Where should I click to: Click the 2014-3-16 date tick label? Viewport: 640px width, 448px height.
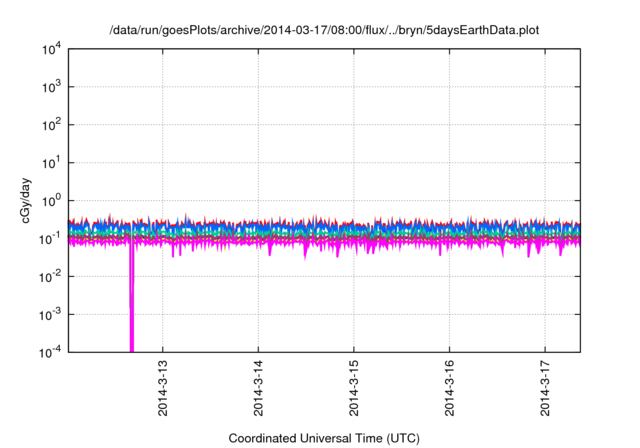(x=449, y=388)
